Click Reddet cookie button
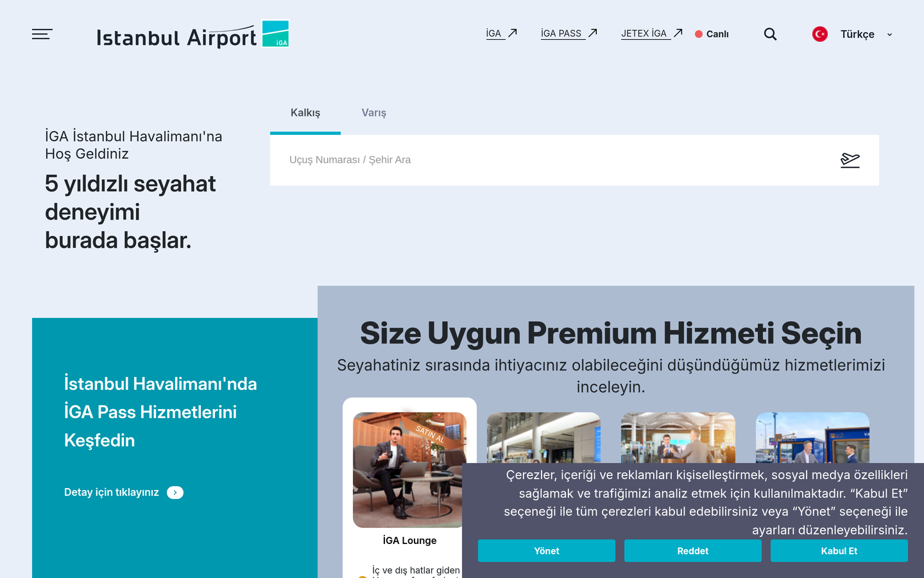The height and width of the screenshot is (578, 924). pos(693,551)
